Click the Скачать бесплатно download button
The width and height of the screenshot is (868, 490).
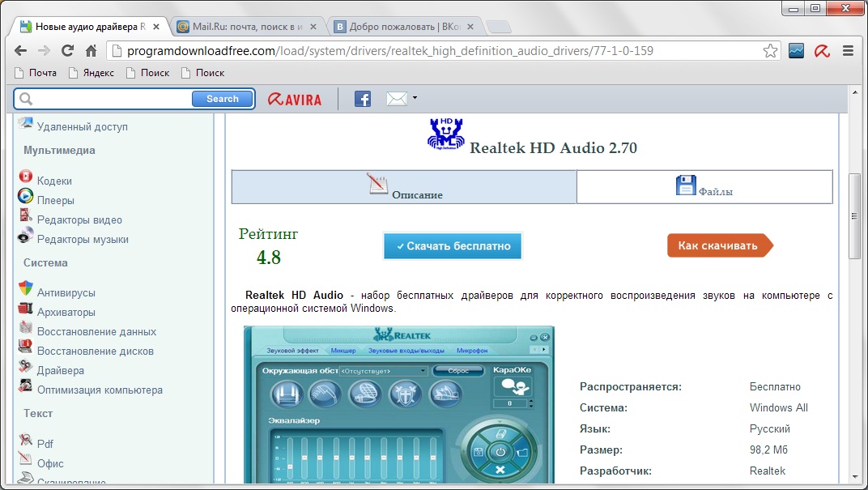tap(453, 246)
